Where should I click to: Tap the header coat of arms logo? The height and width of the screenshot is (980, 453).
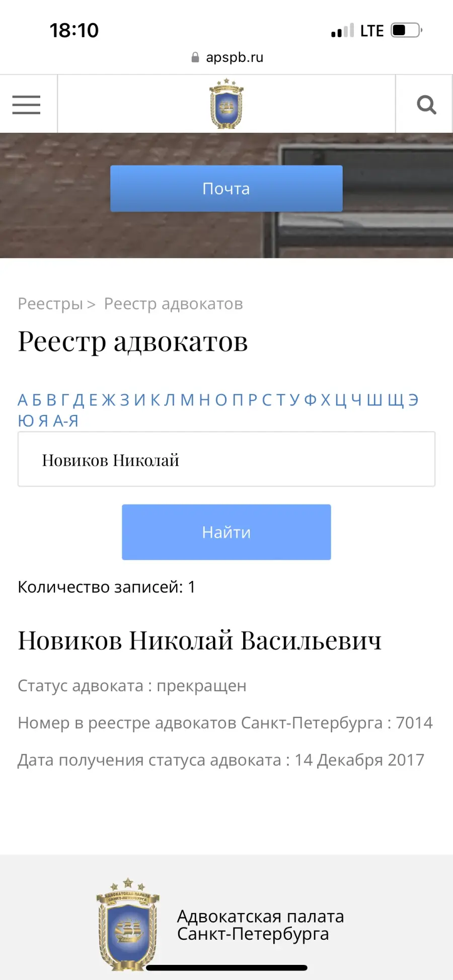tap(226, 104)
